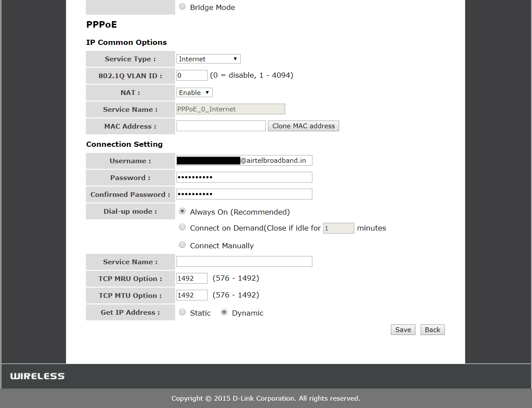Click the TCP MTU Option field
The height and width of the screenshot is (408, 532).
tap(192, 295)
